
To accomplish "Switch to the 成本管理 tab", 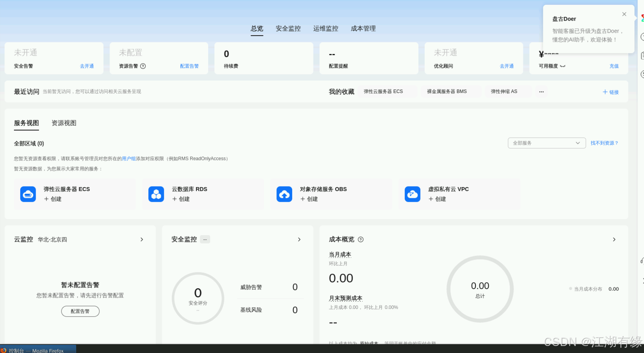I will pos(363,28).
